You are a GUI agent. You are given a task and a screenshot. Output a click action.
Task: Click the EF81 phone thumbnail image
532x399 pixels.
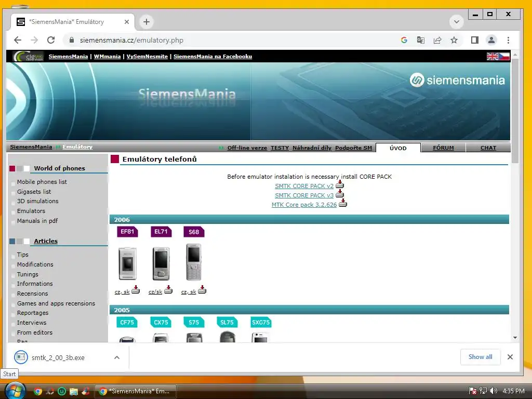[x=128, y=263]
